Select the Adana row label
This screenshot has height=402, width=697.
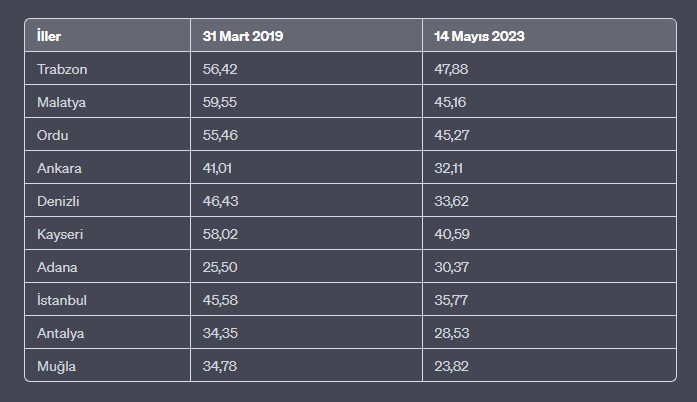pos(57,267)
